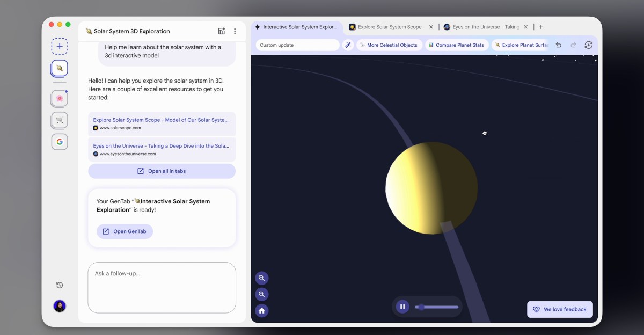Click the home icon in the 3D viewer
The image size is (644, 335).
pyautogui.click(x=261, y=310)
